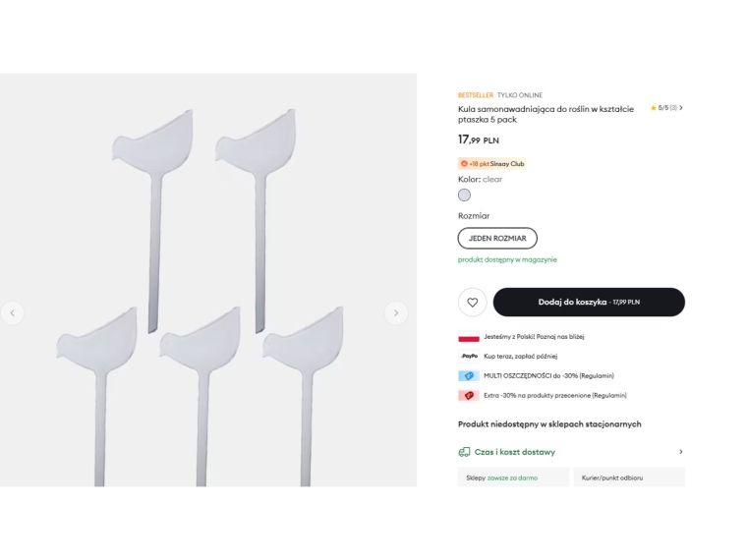747x560 pixels.
Task: Click the red Extra -30% tag icon
Action: click(x=469, y=395)
